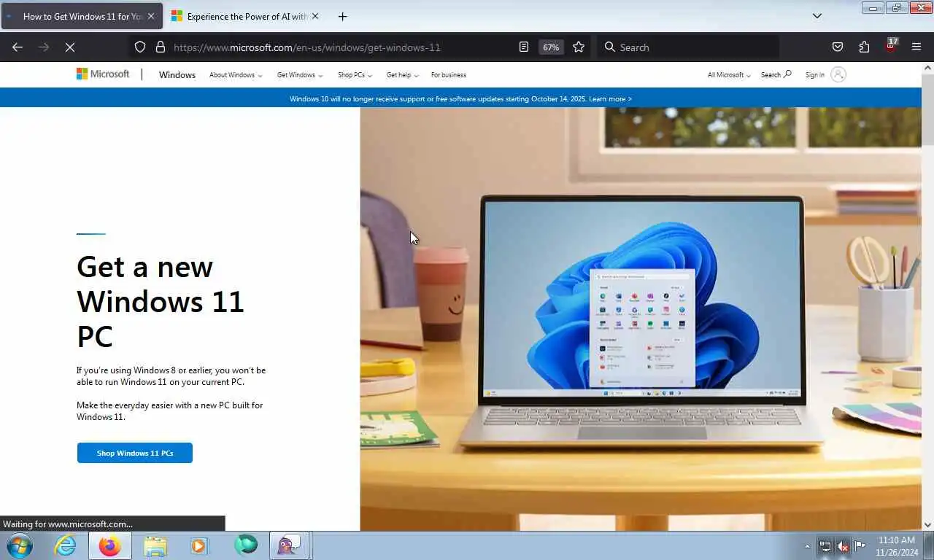Open Action Center flag icon

click(860, 545)
